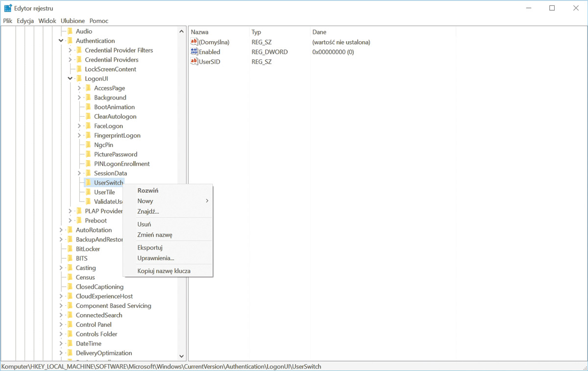This screenshot has width=588, height=371.
Task: Select the PicturePassword registry key
Action: [116, 154]
